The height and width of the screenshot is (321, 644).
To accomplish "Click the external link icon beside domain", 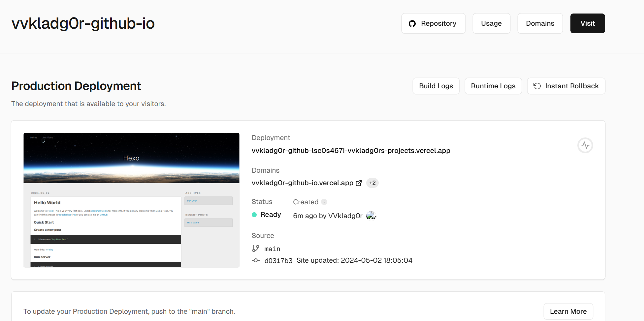I will pyautogui.click(x=359, y=183).
